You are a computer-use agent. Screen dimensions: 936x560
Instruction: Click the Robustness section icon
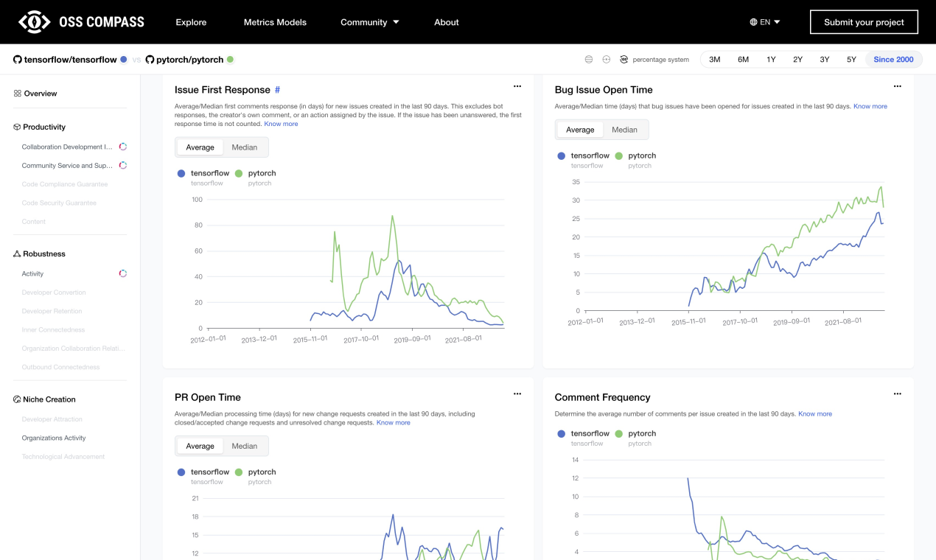(17, 253)
